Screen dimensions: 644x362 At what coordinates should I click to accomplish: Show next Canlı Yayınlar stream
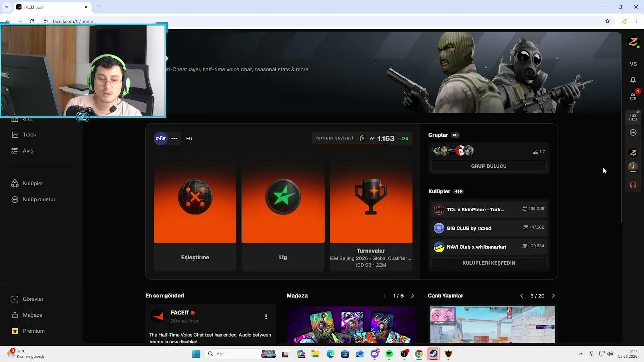[553, 296]
